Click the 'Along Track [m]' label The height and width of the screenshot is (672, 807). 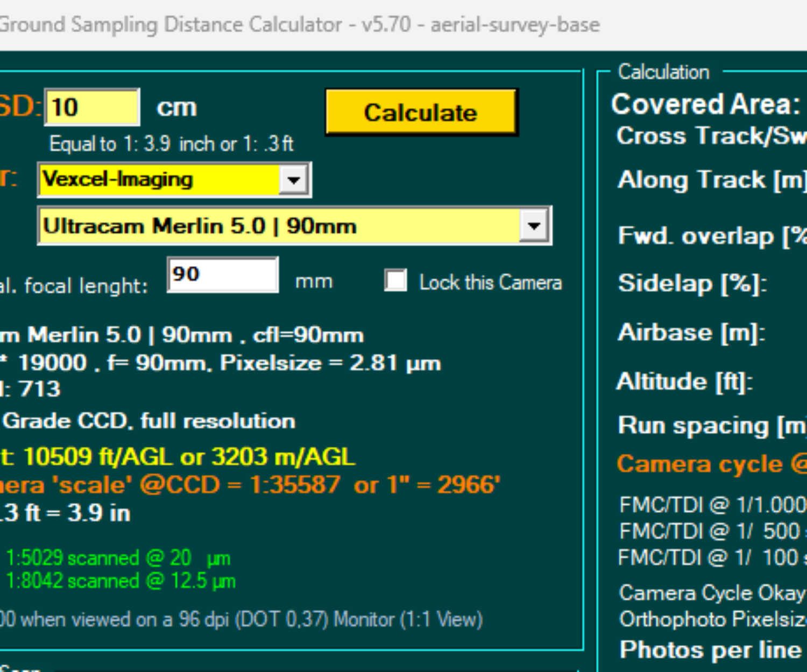712,180
